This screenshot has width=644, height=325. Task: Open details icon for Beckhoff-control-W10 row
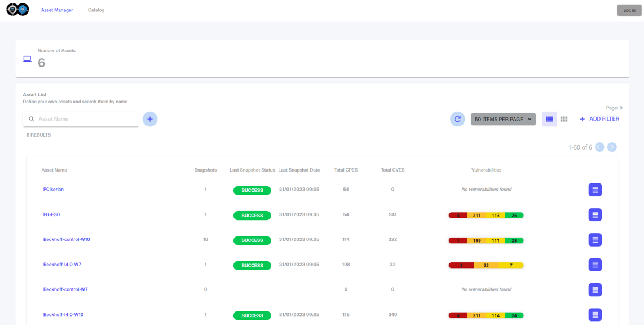click(595, 240)
